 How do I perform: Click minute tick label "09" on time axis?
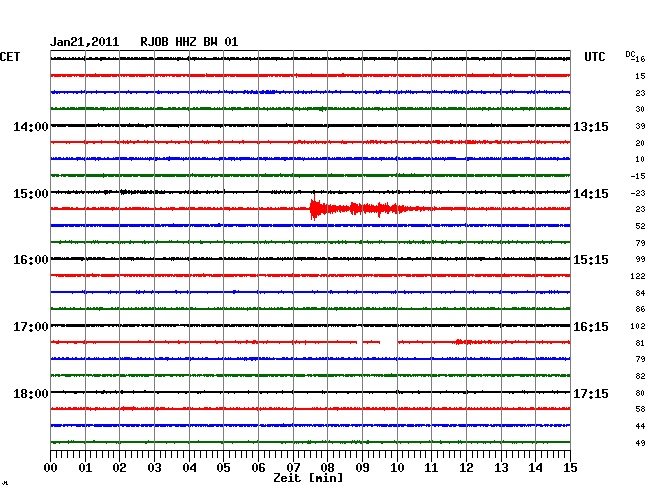pos(362,468)
